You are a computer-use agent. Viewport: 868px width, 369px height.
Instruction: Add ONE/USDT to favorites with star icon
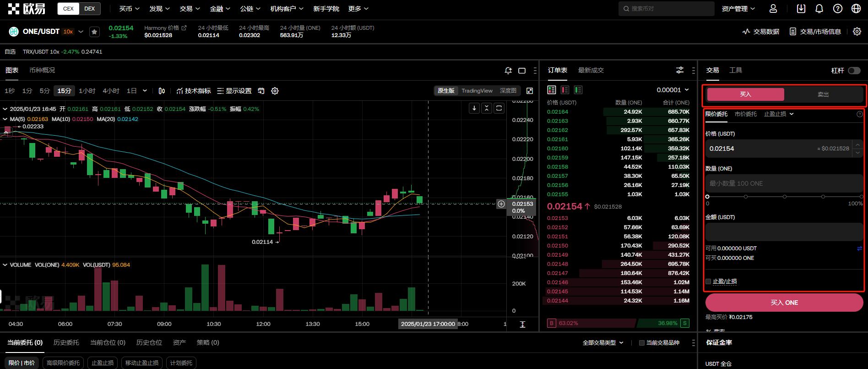(x=94, y=32)
